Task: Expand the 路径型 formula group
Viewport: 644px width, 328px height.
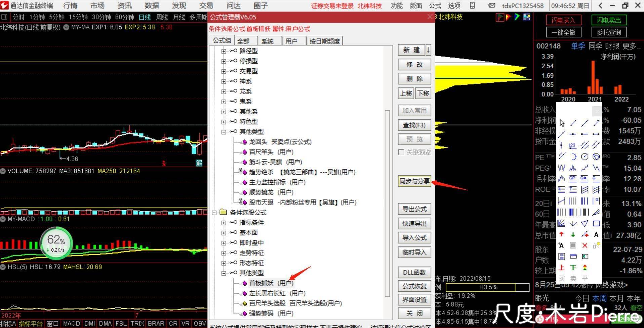Action: click(x=224, y=51)
